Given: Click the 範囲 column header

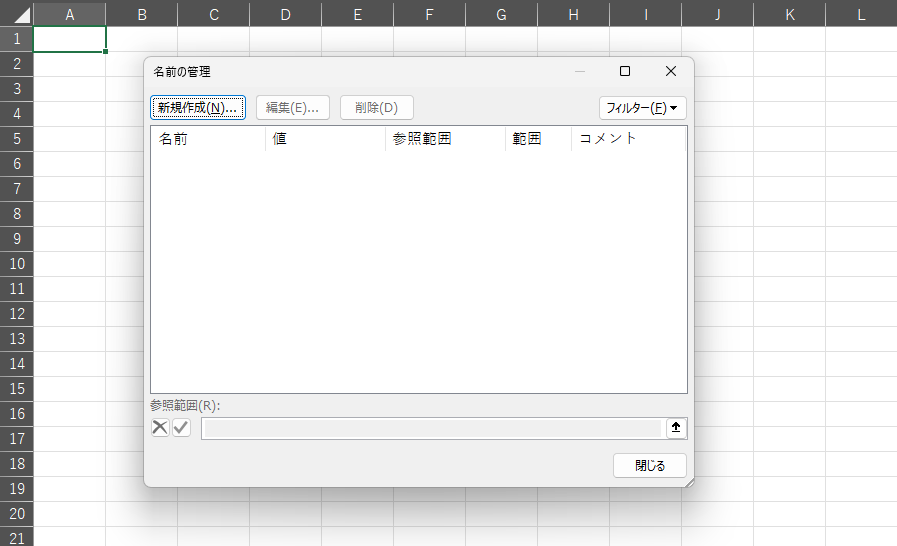Looking at the screenshot, I should click(x=538, y=139).
